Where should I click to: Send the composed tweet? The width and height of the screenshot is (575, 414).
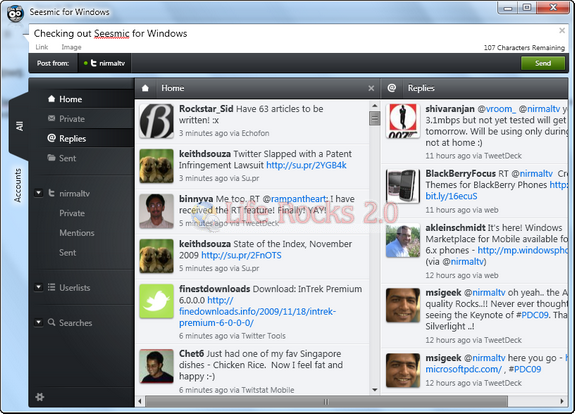543,63
